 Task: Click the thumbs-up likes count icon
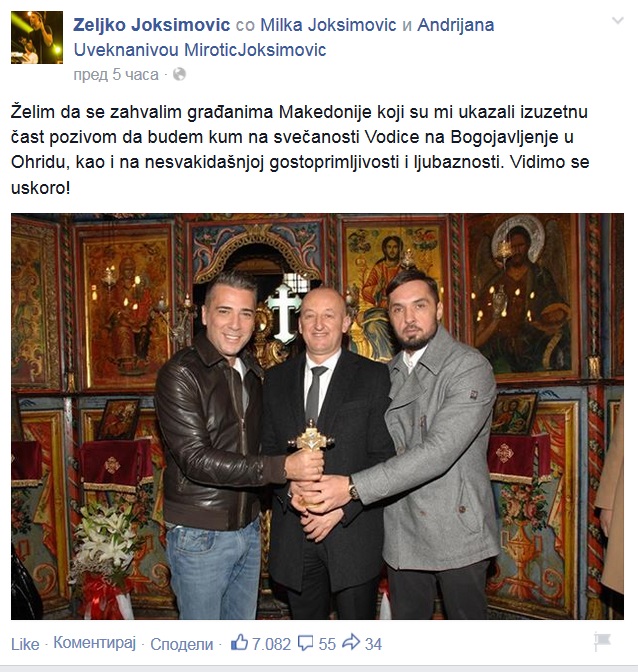click(x=240, y=642)
